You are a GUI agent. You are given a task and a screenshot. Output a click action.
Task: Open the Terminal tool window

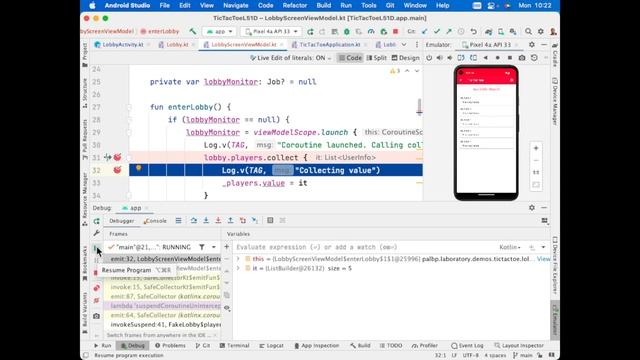235,346
